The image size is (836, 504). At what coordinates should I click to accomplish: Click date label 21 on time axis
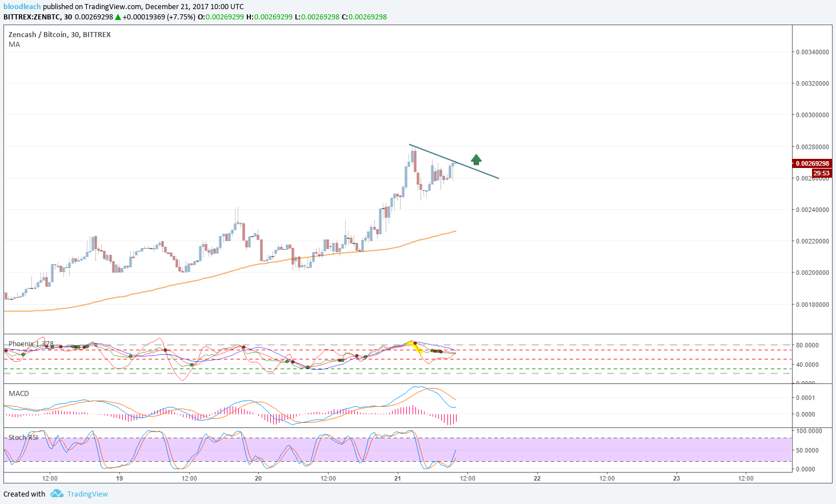pyautogui.click(x=398, y=478)
